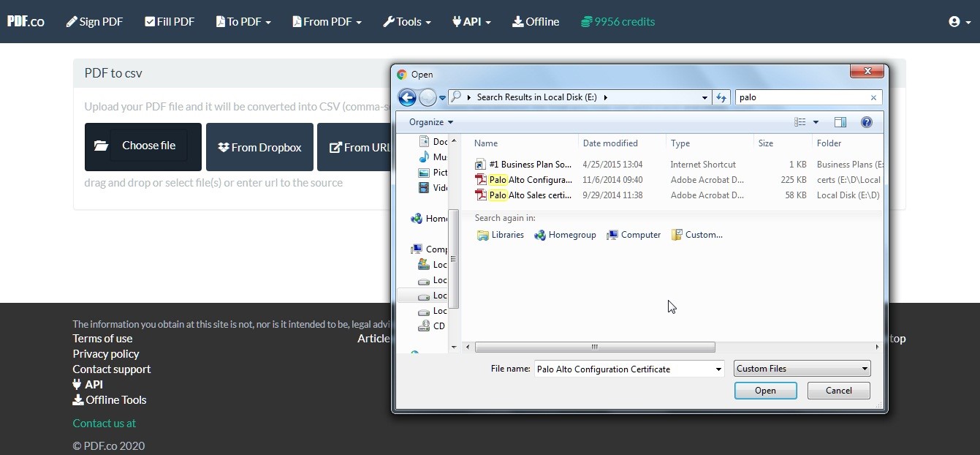The width and height of the screenshot is (980, 455).
Task: Open the address bar history dropdown
Action: point(704,97)
